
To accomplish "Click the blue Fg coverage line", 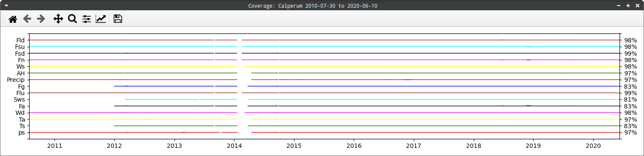I will (367, 86).
